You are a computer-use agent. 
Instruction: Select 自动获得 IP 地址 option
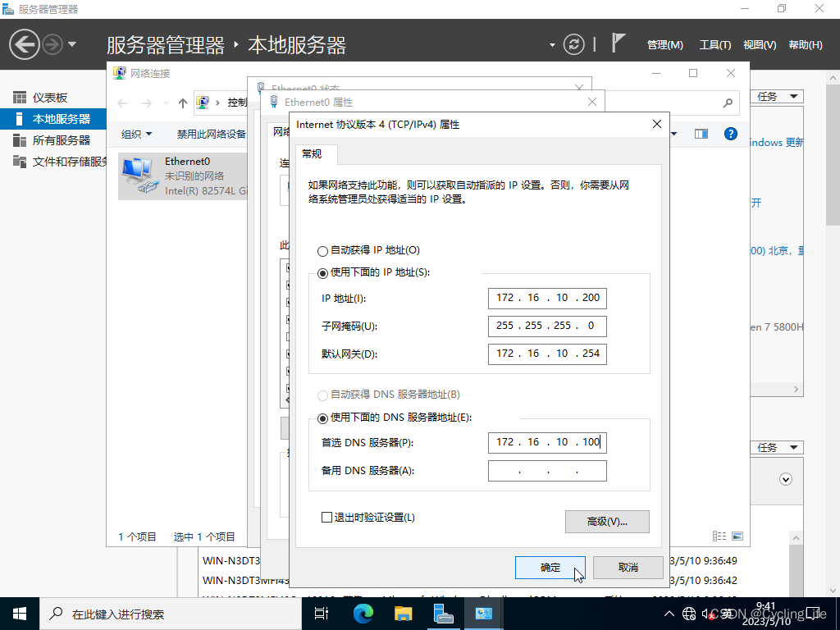pos(324,250)
